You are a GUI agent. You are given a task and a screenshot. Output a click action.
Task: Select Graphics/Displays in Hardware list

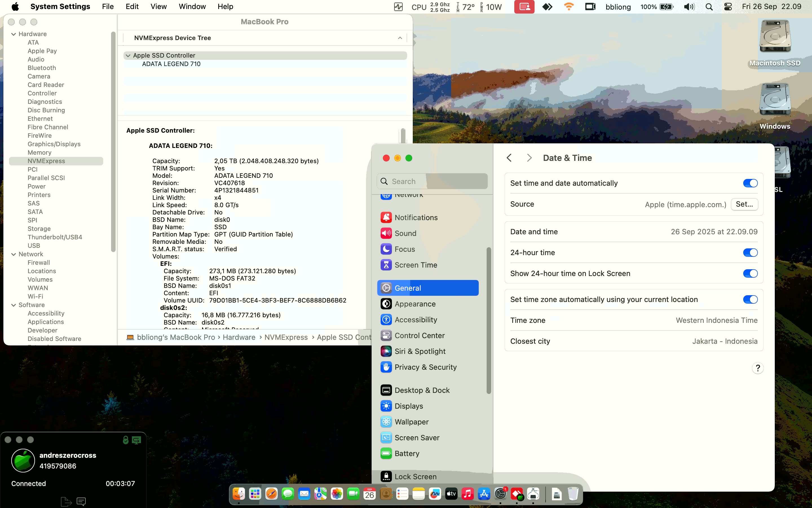(54, 144)
